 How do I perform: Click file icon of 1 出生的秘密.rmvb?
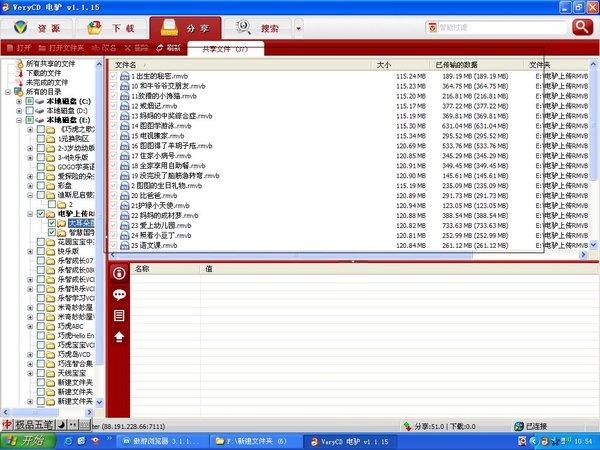point(125,76)
